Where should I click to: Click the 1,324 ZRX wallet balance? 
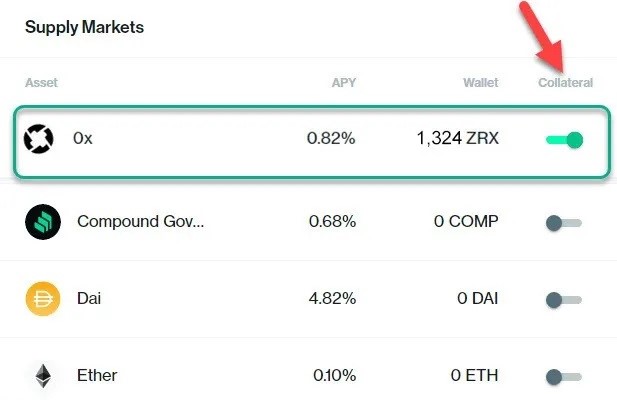pyautogui.click(x=458, y=138)
